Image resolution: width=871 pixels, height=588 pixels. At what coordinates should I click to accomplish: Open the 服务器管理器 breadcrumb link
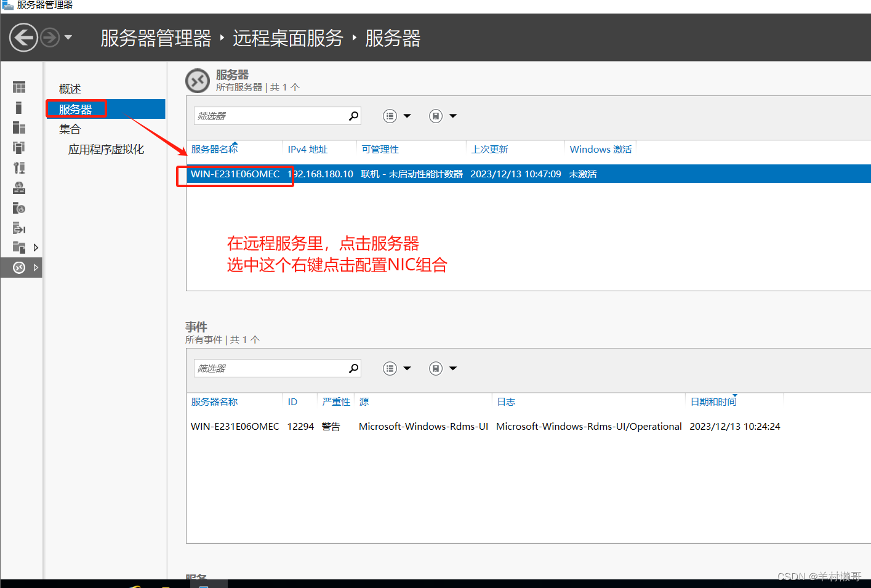point(156,38)
